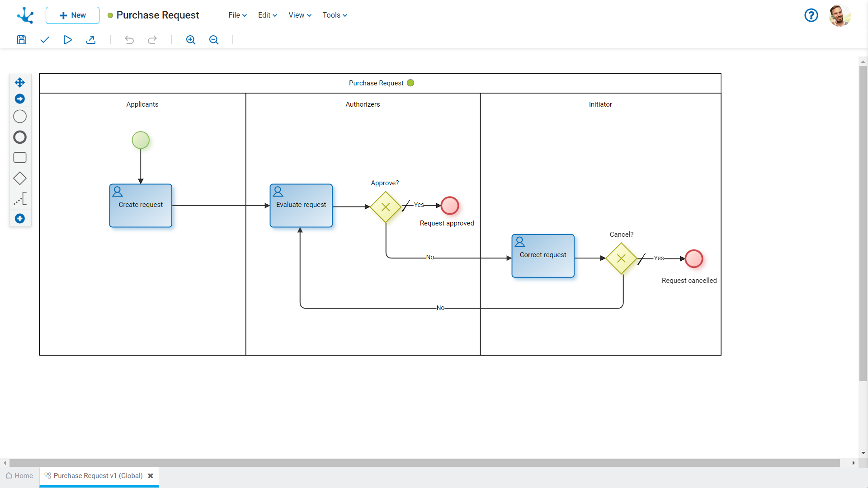Click the New button
This screenshot has height=488, width=868.
(x=72, y=15)
